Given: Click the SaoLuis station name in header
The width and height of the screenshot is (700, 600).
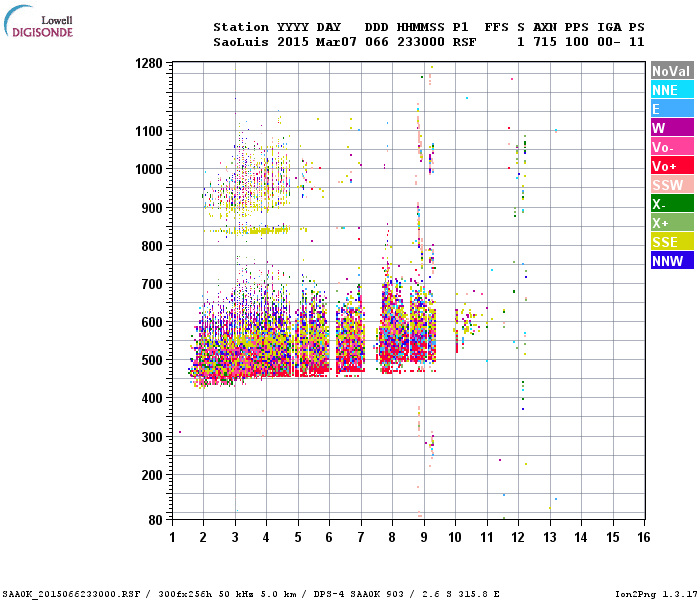Looking at the screenshot, I should [x=241, y=42].
